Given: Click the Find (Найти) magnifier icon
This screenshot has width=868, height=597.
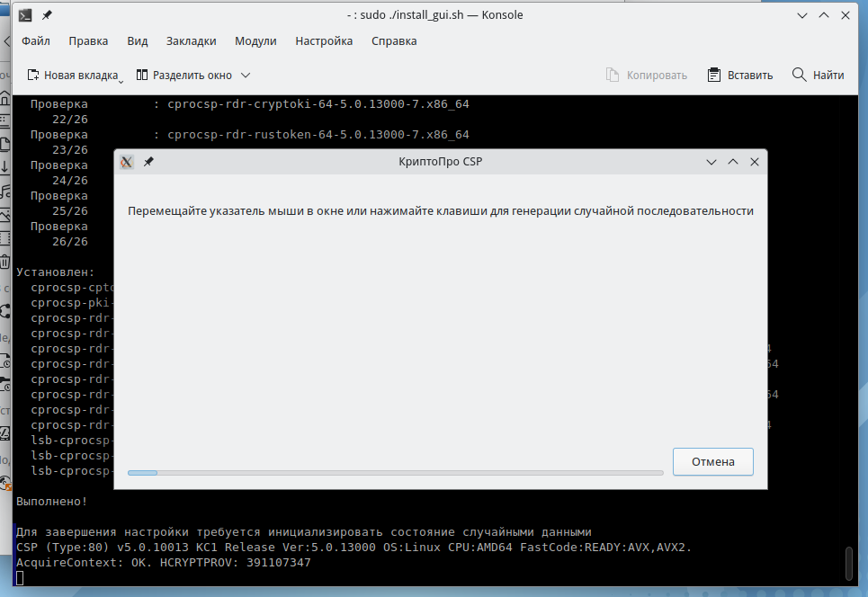Looking at the screenshot, I should (x=799, y=76).
